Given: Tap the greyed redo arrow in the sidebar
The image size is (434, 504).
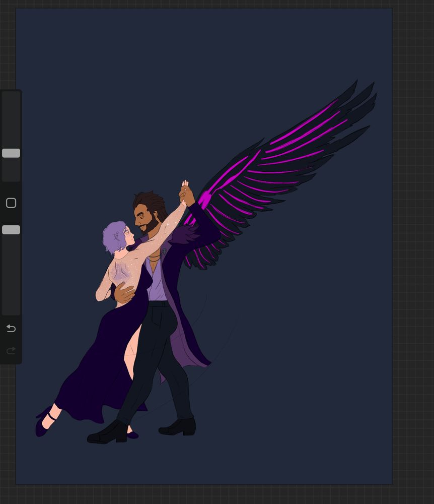Looking at the screenshot, I should point(11,350).
